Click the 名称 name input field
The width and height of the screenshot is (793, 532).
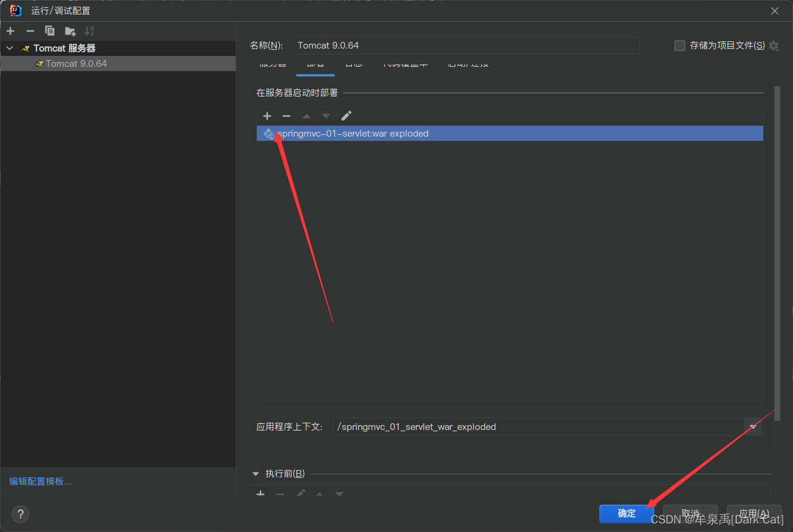(466, 46)
